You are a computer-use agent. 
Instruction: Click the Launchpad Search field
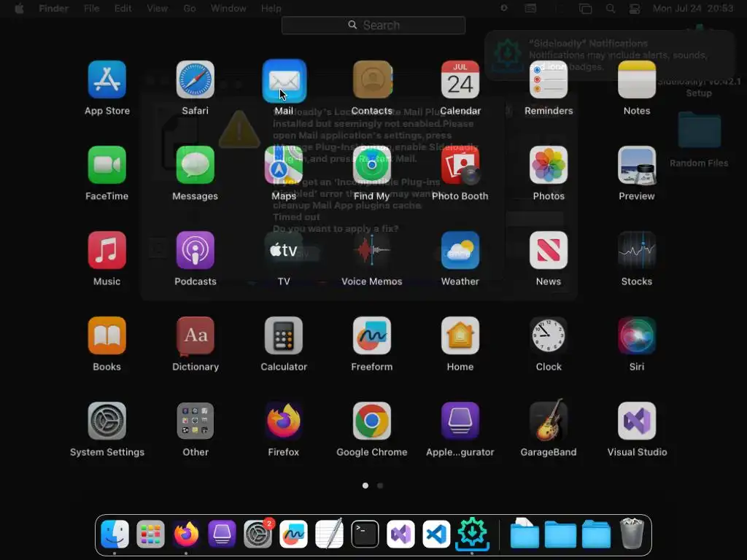tap(373, 26)
